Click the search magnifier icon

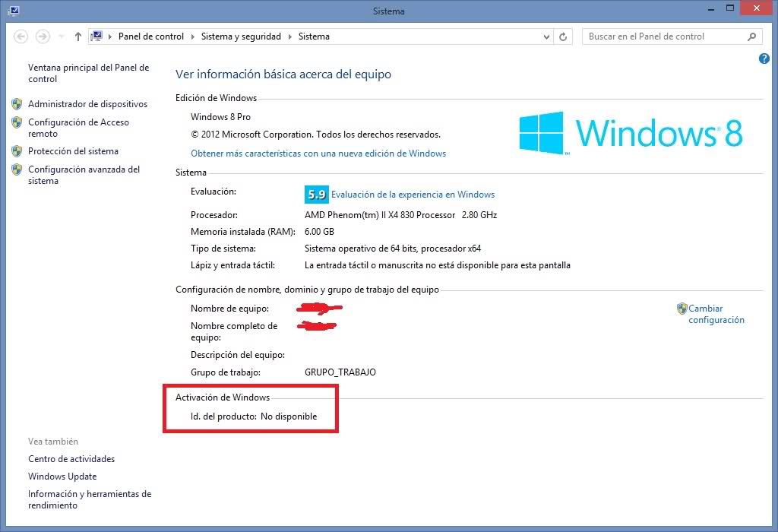coord(751,36)
